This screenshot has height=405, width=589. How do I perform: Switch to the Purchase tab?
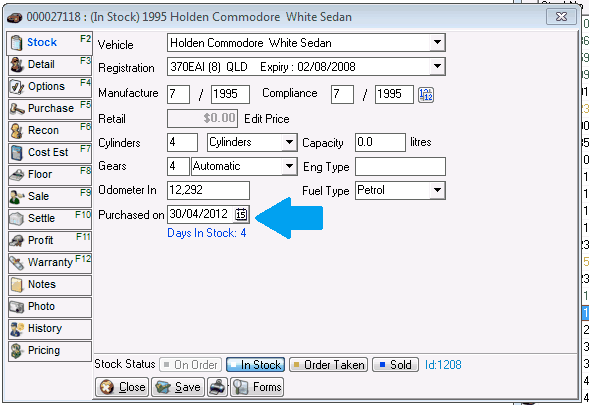[50, 109]
